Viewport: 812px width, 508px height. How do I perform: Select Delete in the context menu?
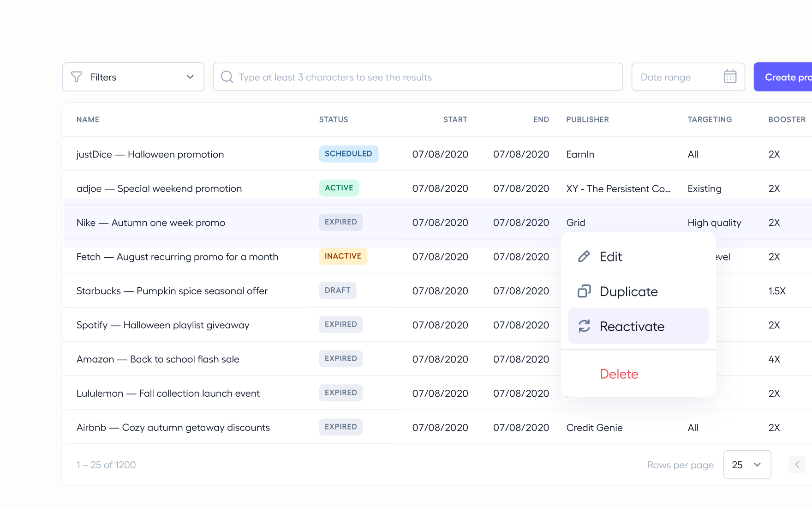click(x=619, y=374)
